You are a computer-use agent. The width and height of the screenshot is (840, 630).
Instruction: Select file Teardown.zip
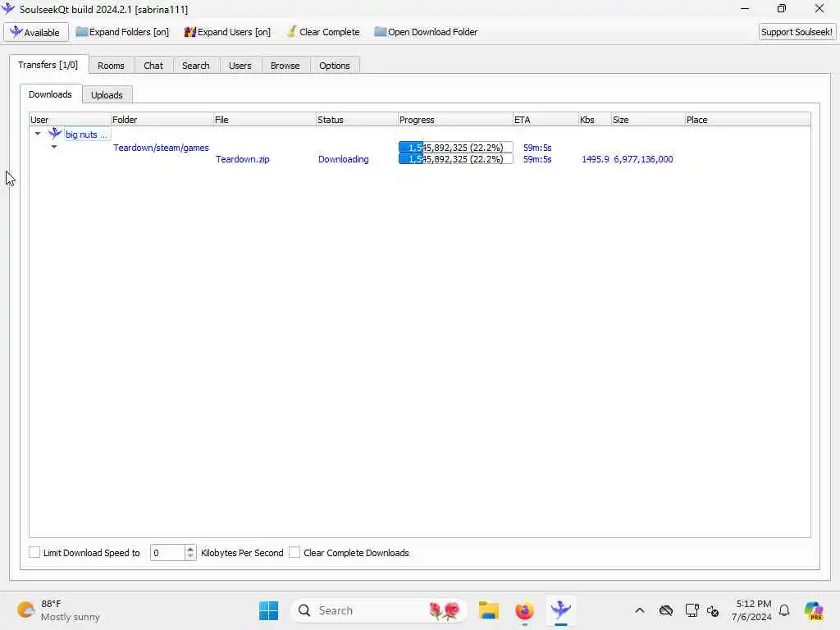point(242,159)
